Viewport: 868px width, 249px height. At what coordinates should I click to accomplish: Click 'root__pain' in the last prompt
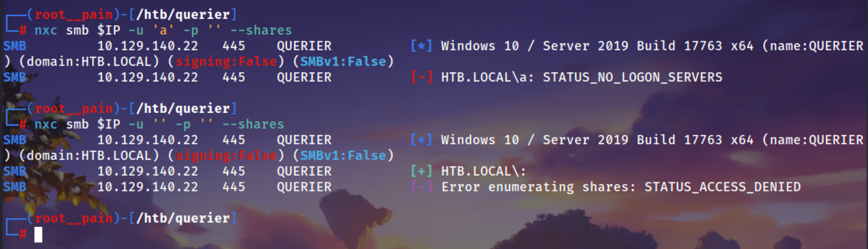[74, 219]
